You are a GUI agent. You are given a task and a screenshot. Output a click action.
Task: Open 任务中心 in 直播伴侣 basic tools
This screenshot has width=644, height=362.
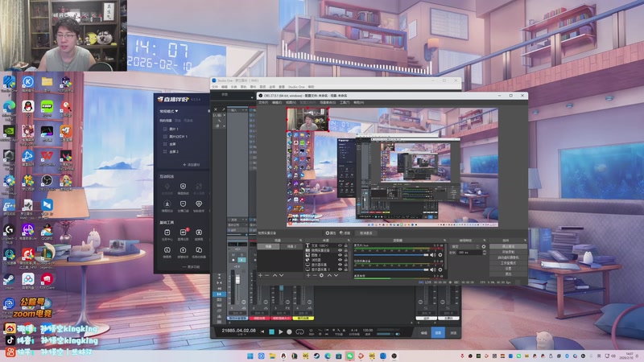[x=167, y=234]
